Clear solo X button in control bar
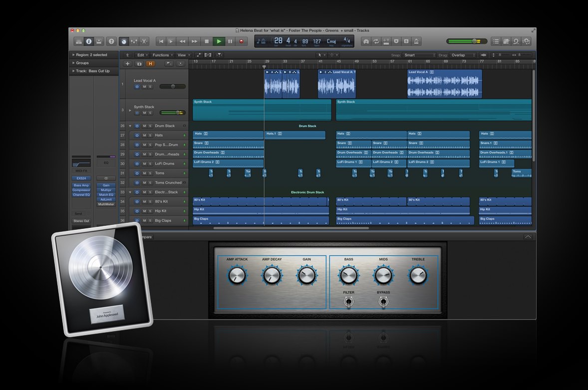 [x=396, y=41]
